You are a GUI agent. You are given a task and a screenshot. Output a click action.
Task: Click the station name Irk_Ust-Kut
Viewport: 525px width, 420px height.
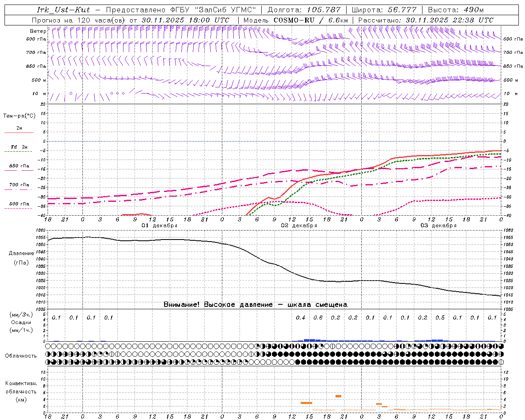63,10
